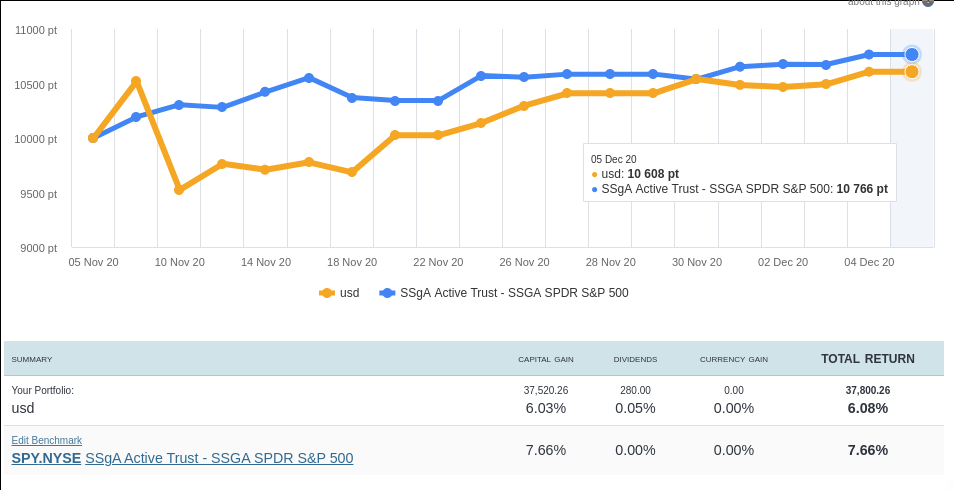Click the lowest orange usd point near 9500
The height and width of the screenshot is (490, 954).
click(179, 189)
